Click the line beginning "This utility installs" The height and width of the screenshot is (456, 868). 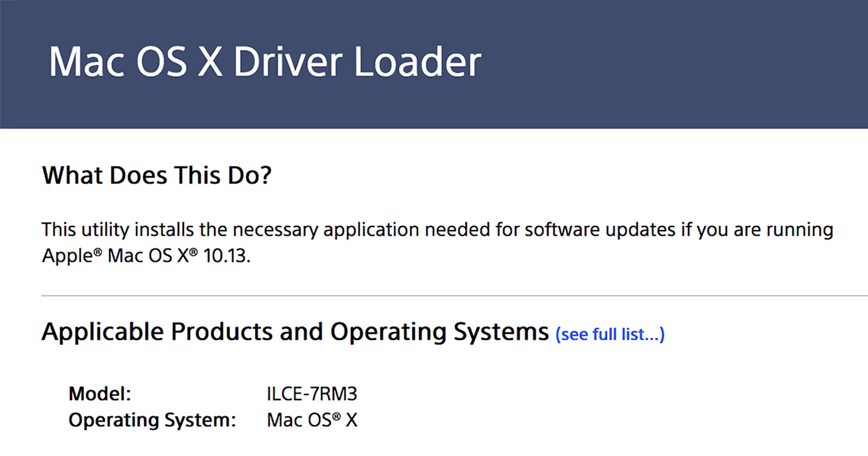[437, 230]
